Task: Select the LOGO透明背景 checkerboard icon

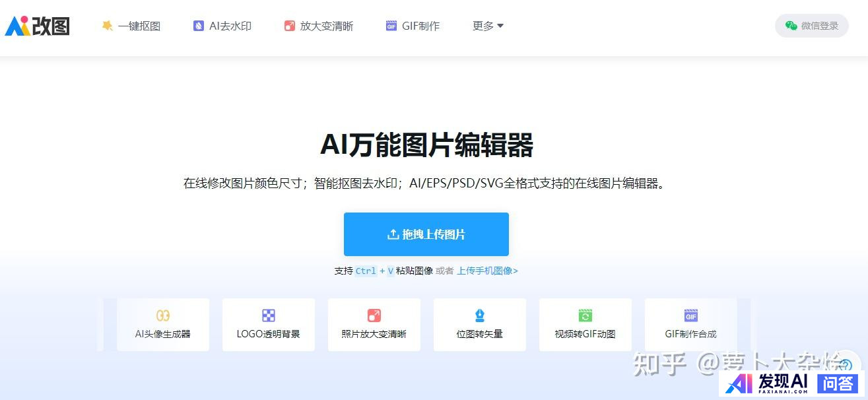Action: click(269, 316)
